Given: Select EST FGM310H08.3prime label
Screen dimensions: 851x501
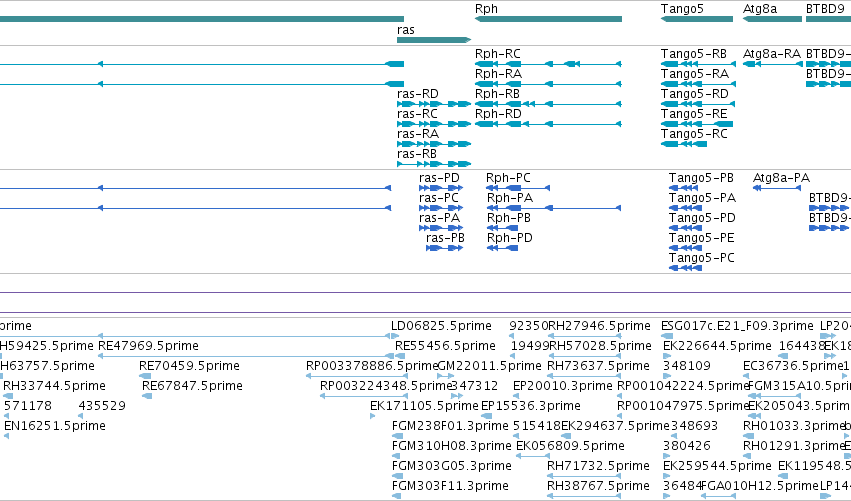Looking at the screenshot, I should pyautogui.click(x=452, y=446).
